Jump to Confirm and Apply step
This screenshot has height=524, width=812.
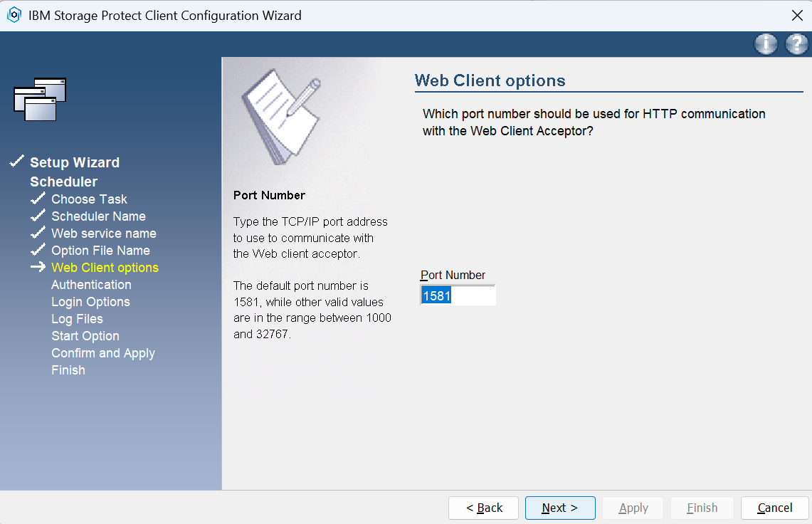(x=102, y=353)
